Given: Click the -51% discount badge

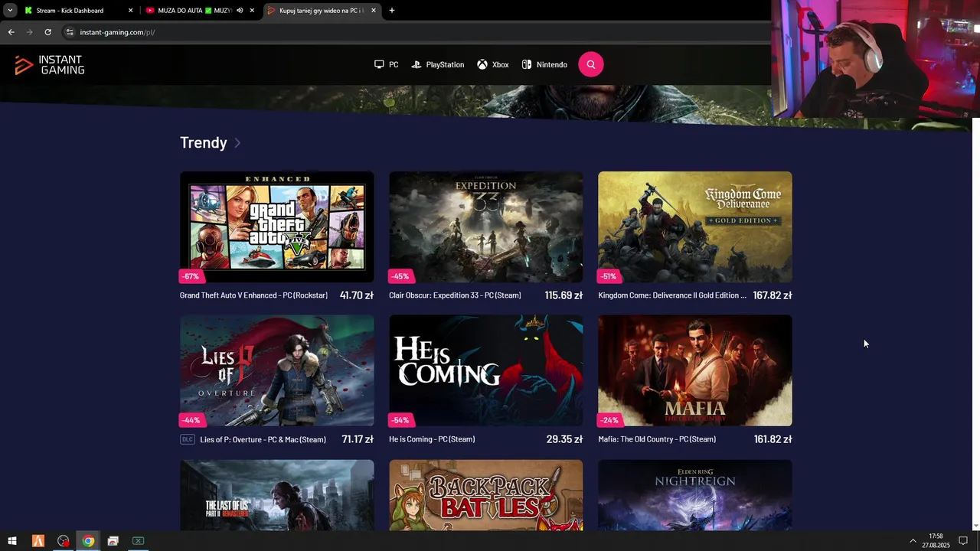Looking at the screenshot, I should click(x=609, y=276).
